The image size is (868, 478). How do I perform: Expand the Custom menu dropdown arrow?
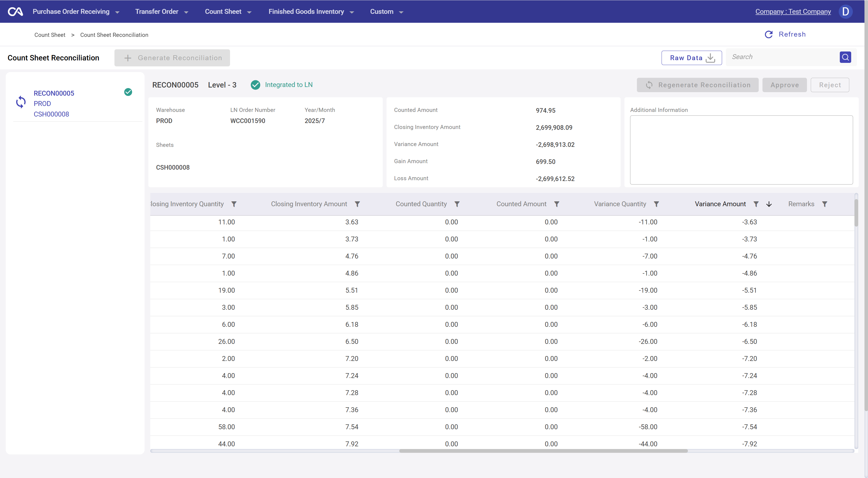click(x=401, y=12)
